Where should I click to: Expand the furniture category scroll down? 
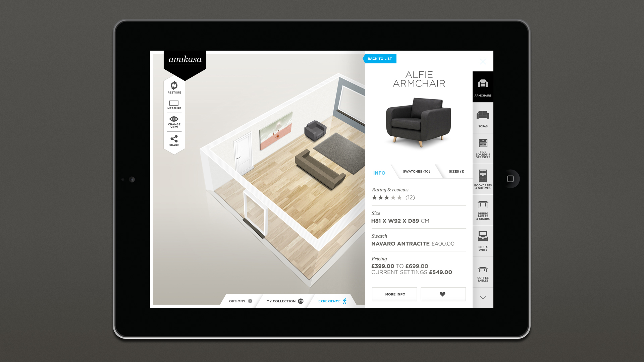[x=483, y=297]
